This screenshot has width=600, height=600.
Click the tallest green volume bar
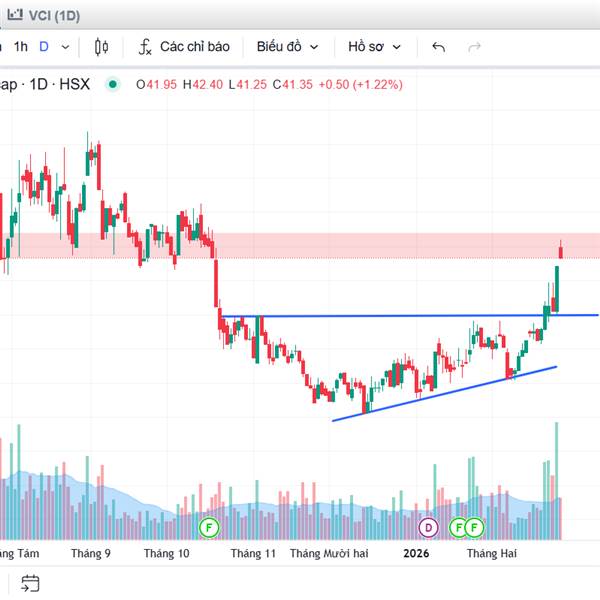click(x=556, y=481)
